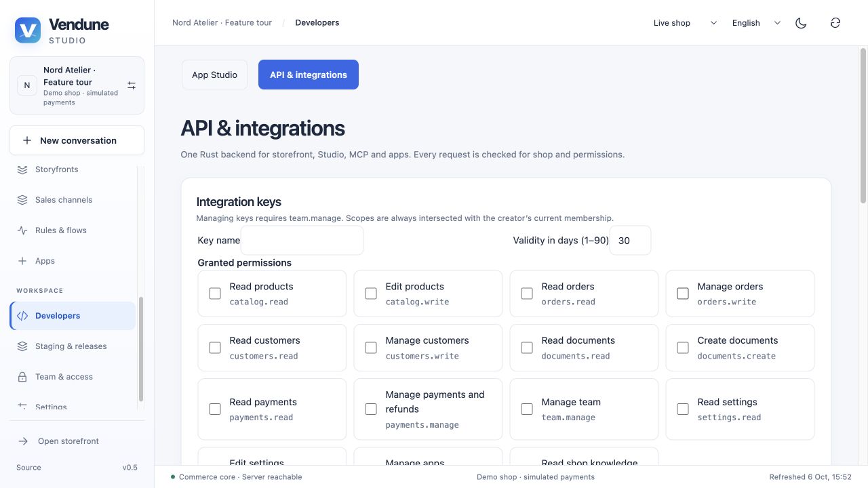Click the Developers code icon
The height and width of the screenshot is (488, 868).
coord(22,316)
